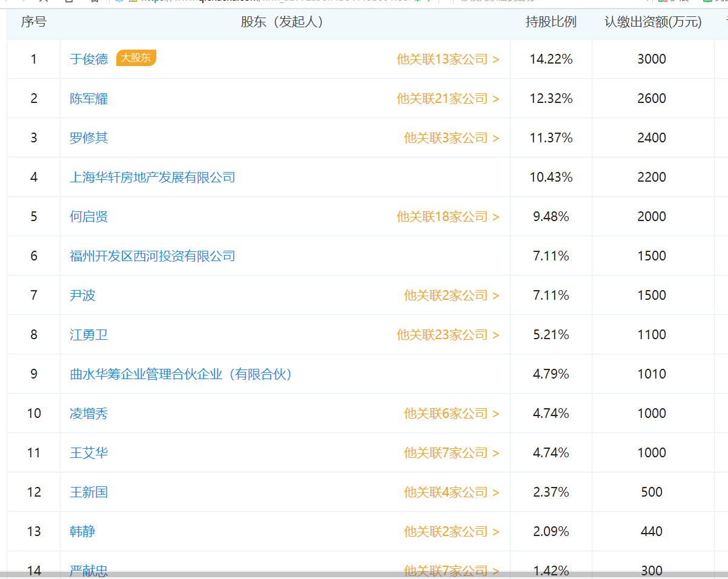Click row number 1 beside 于俊德
Screen dimensions: 728x579
34,59
